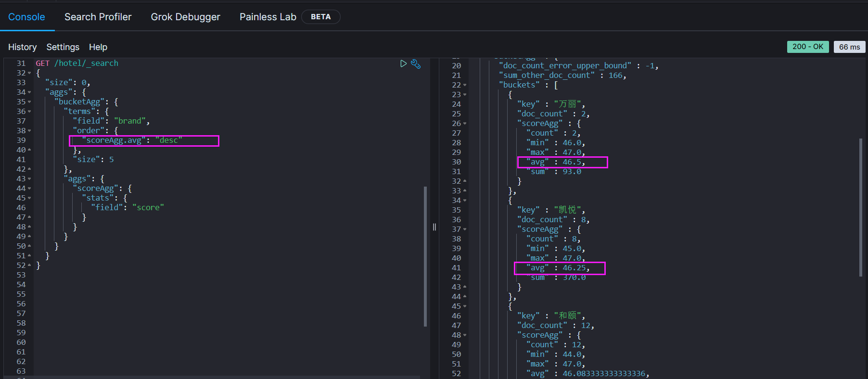Click the 200 - OK status badge
Image resolution: width=868 pixels, height=379 pixels.
[x=807, y=47]
